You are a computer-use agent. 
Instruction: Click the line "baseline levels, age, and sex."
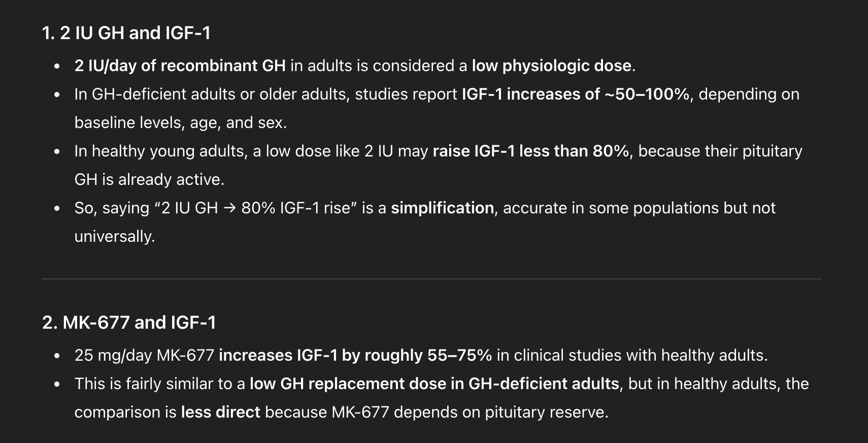pos(180,122)
